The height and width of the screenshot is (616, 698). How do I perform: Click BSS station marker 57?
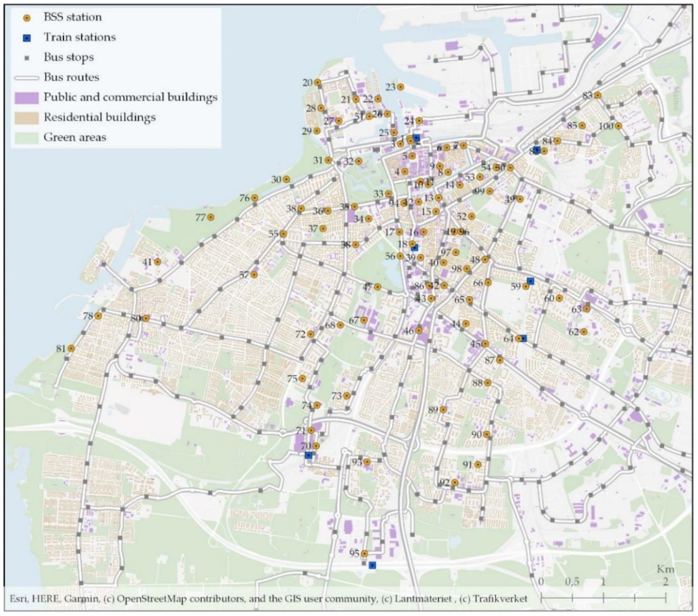click(x=254, y=275)
